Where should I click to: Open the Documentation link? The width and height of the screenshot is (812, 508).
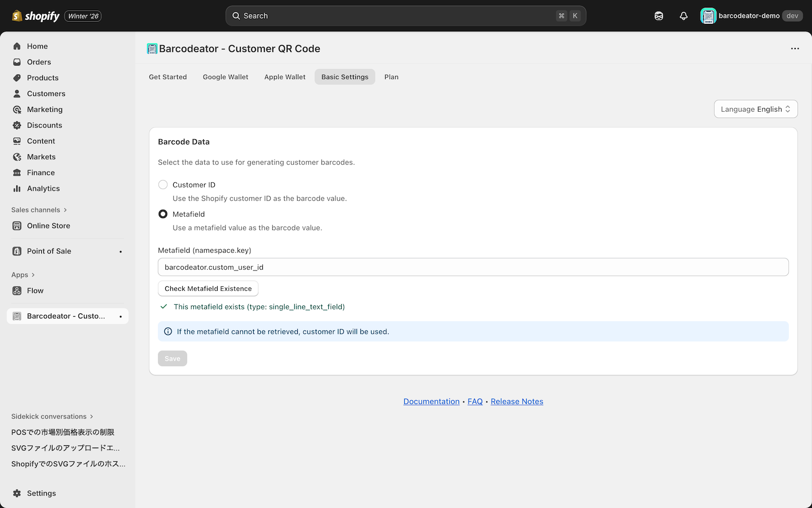tap(431, 401)
